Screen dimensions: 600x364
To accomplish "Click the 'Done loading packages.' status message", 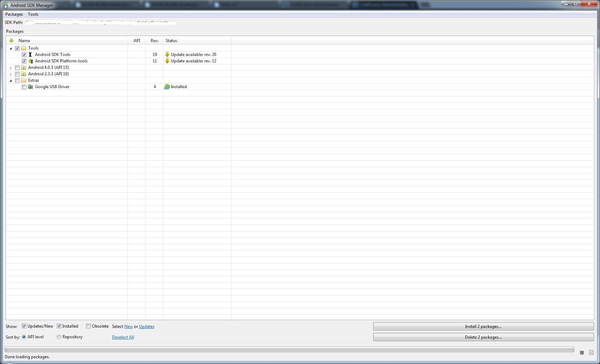I will coord(27,357).
